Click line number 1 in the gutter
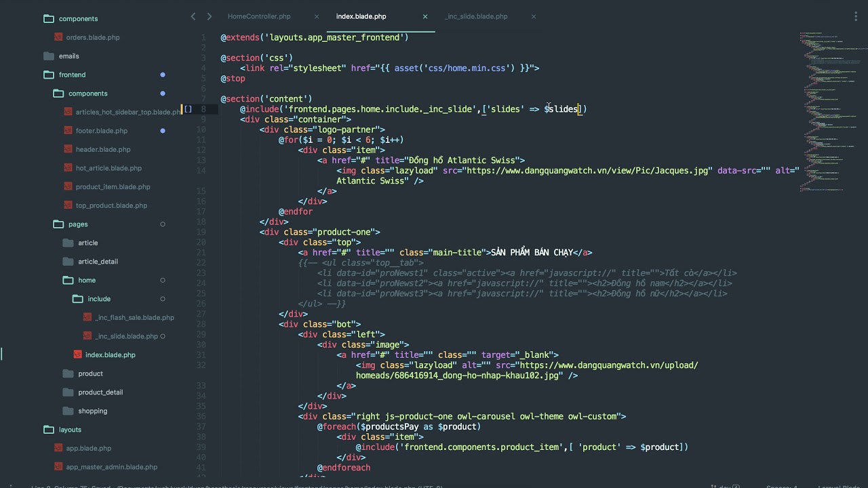 point(203,37)
